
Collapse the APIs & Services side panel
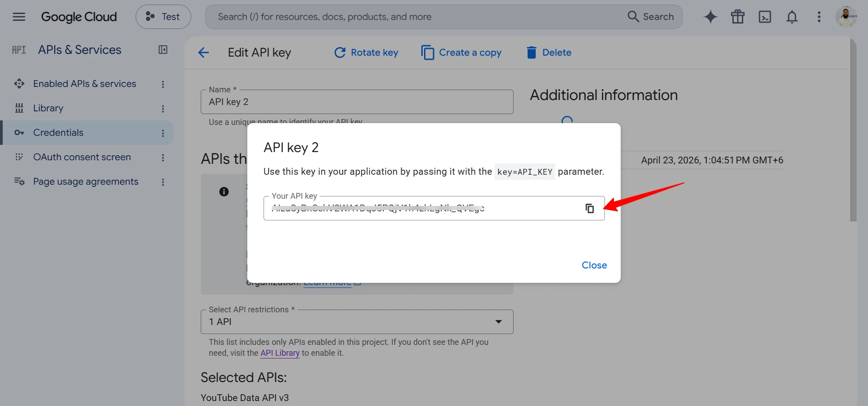[163, 50]
